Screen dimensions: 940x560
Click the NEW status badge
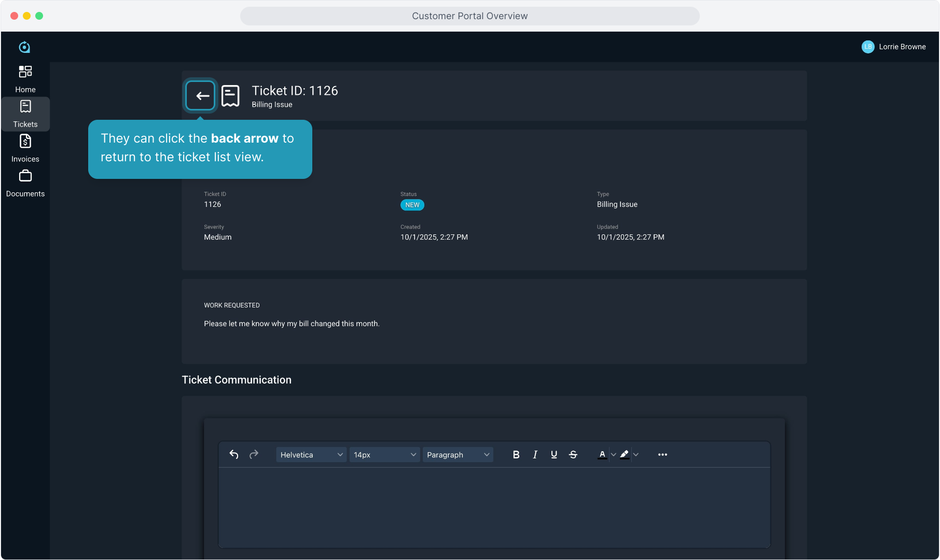412,205
